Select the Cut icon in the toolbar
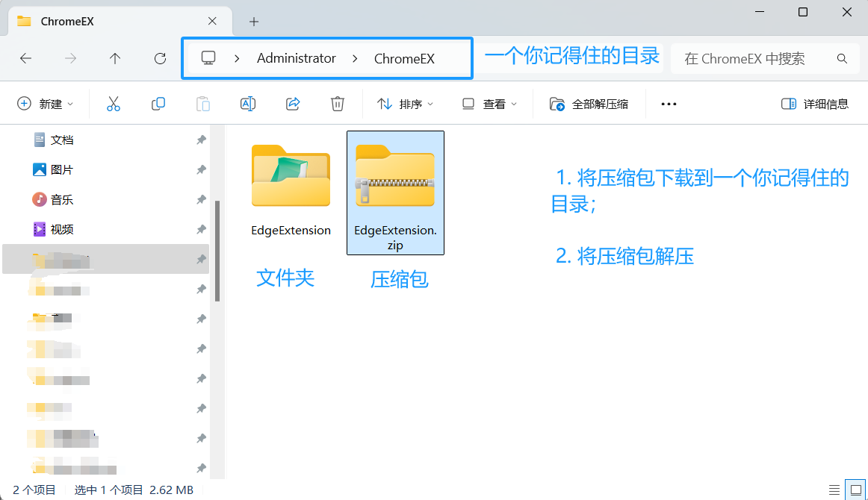868x500 pixels. [114, 103]
